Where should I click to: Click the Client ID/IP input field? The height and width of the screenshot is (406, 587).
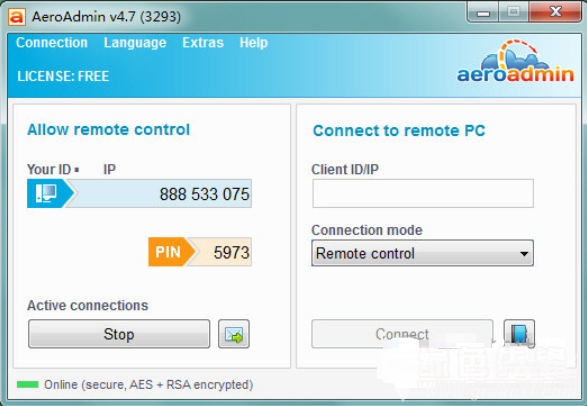(423, 193)
